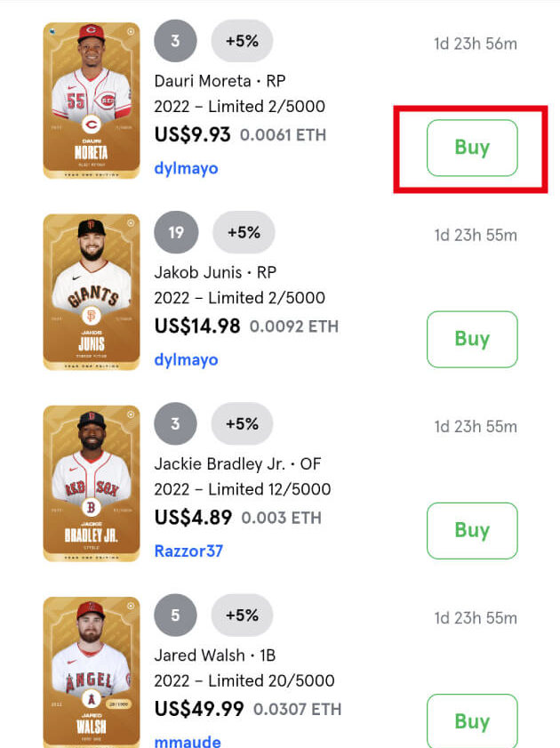Open the Jared Walsh Angels card image

(x=92, y=672)
